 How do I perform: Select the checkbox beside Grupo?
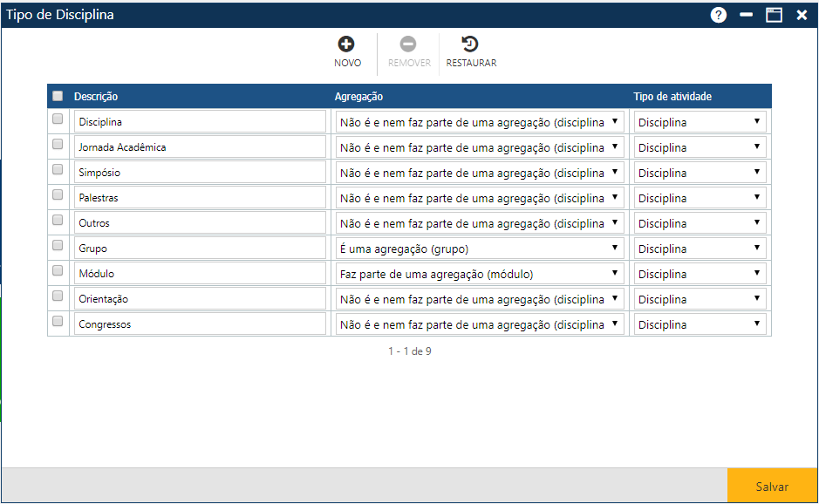(58, 245)
